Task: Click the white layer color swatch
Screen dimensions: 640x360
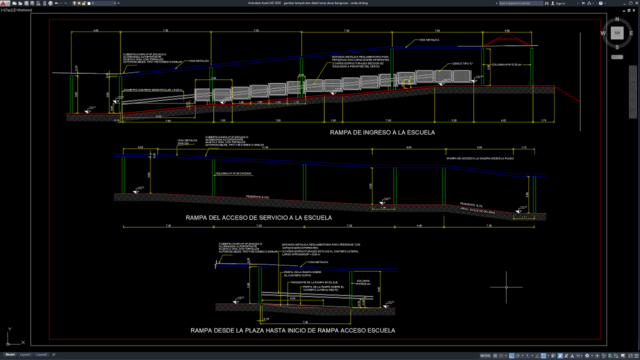Action: click(89, 3)
